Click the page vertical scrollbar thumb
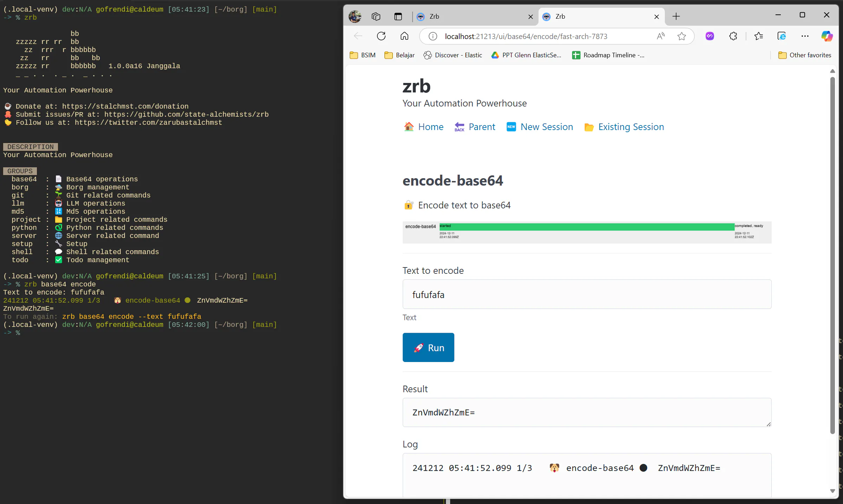 point(832,255)
